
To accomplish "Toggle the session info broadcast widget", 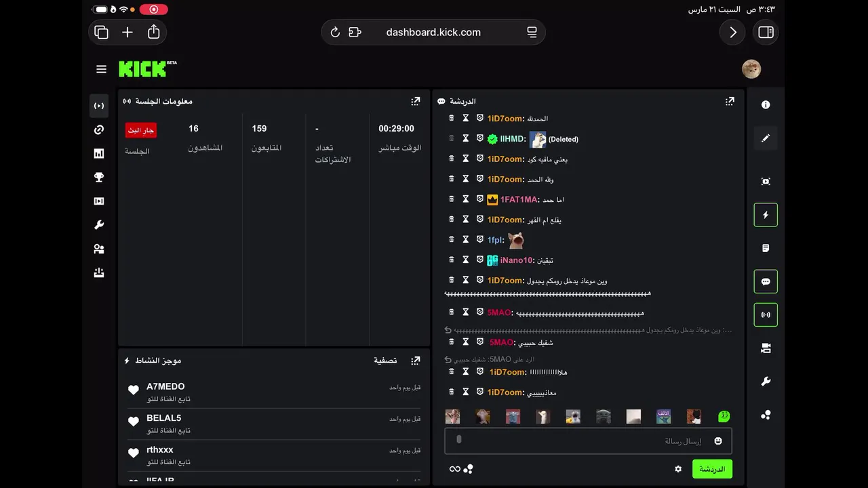I will [766, 314].
